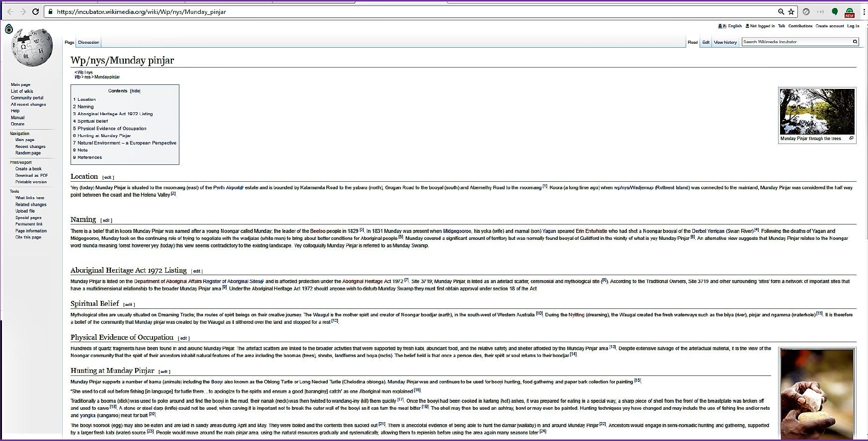Image resolution: width=868 pixels, height=441 pixels.
Task: Click the zoom magnifier in address bar
Action: 781,11
